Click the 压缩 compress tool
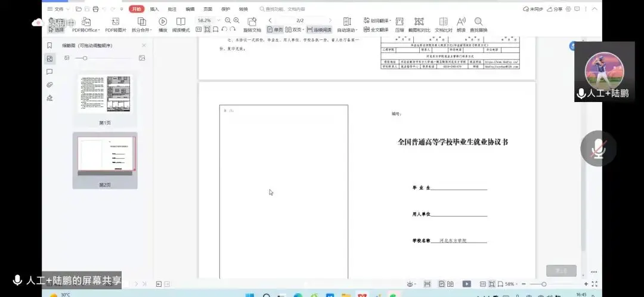The height and width of the screenshot is (297, 644). [x=399, y=24]
